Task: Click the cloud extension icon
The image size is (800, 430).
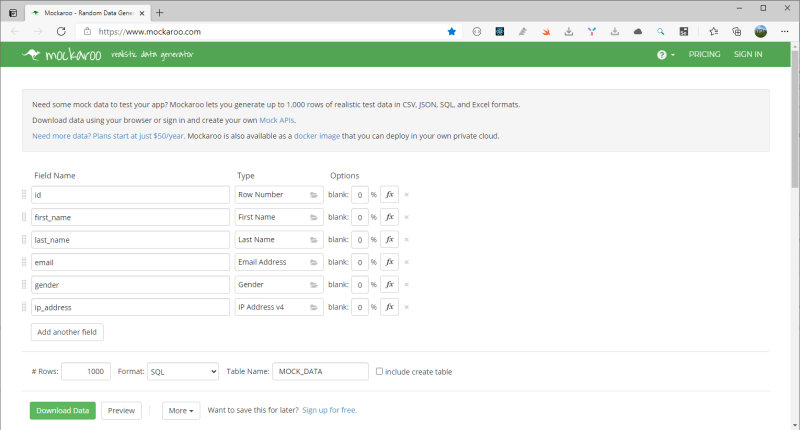Action: [x=638, y=32]
